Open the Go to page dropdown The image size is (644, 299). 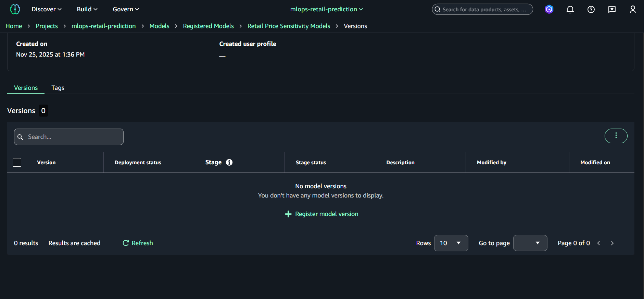click(x=530, y=243)
